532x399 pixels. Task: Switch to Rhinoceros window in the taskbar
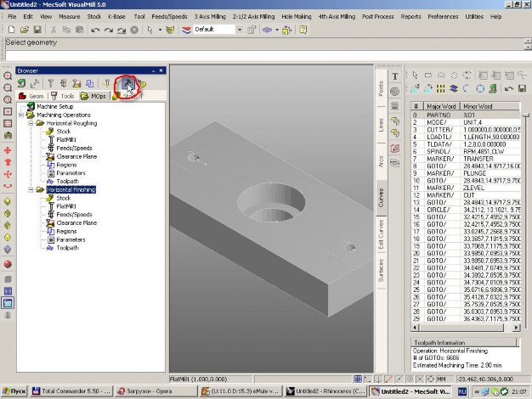tap(325, 391)
